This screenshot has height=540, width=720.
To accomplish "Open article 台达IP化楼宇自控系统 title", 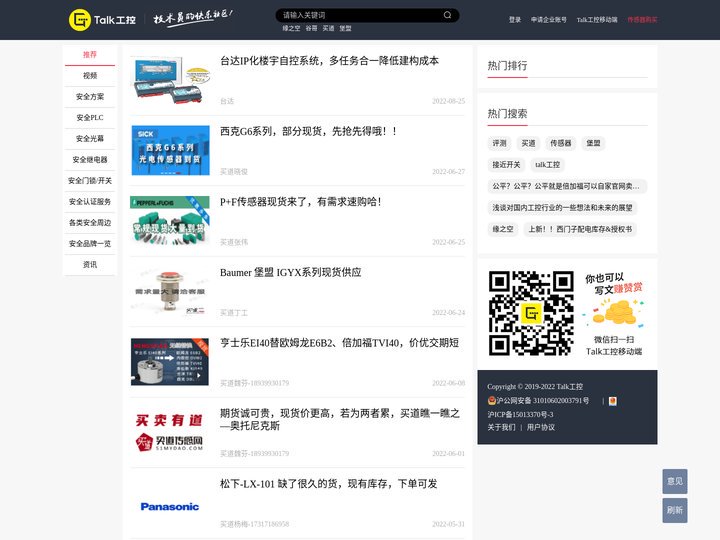I will pos(329,61).
